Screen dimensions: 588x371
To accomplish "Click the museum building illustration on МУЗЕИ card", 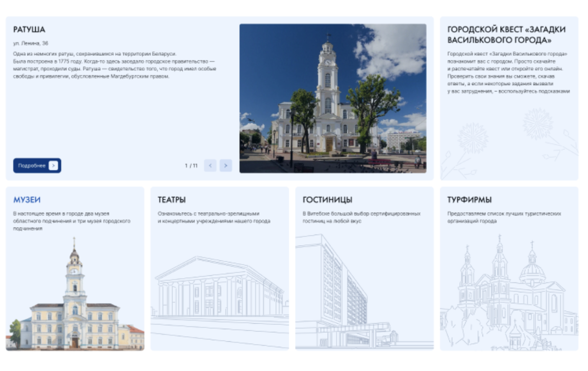I will point(74,293).
